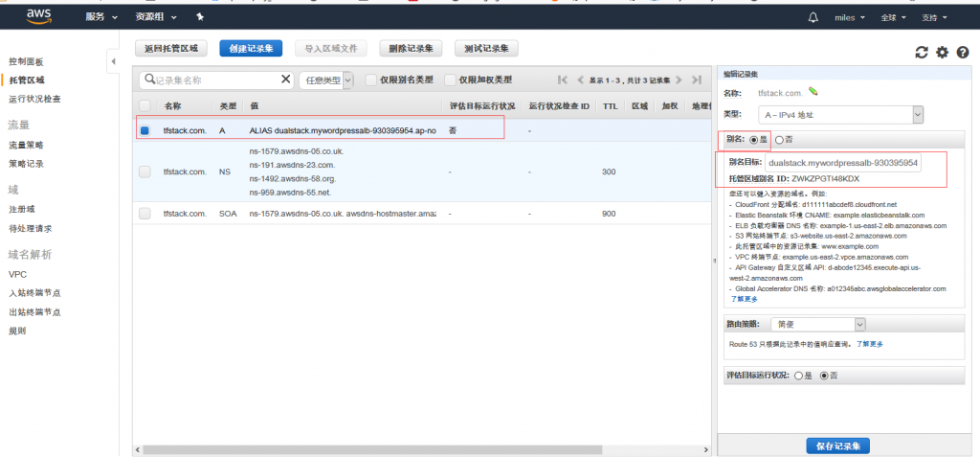The image size is (980, 457).
Task: Click the search magnifier icon
Action: coord(149,79)
